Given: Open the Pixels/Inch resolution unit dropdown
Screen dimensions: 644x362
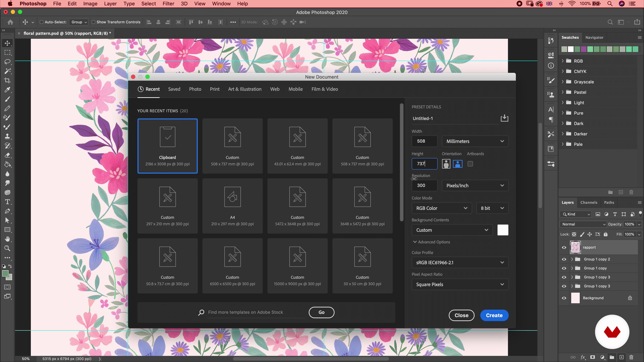Looking at the screenshot, I should [475, 185].
